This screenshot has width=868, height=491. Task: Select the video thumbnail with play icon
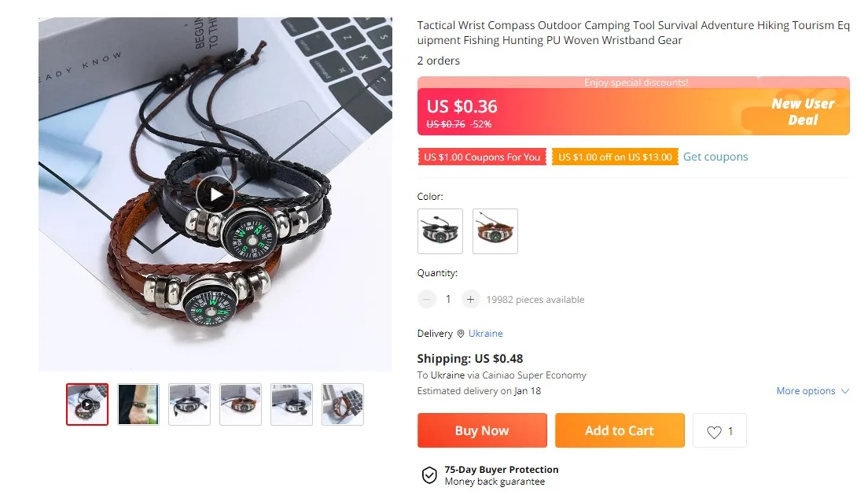(x=87, y=404)
